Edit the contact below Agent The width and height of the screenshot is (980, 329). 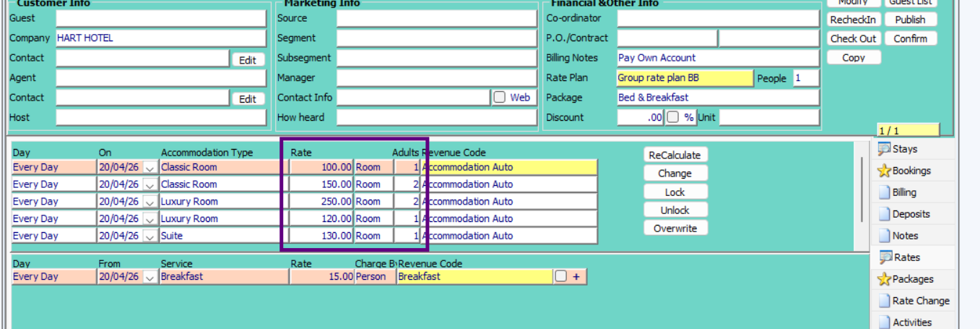click(248, 99)
